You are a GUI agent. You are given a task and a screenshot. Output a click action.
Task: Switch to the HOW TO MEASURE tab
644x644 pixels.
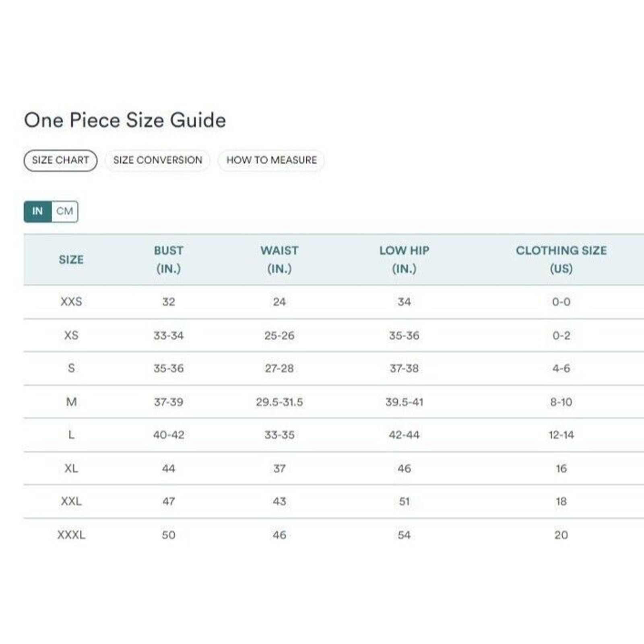click(x=271, y=160)
